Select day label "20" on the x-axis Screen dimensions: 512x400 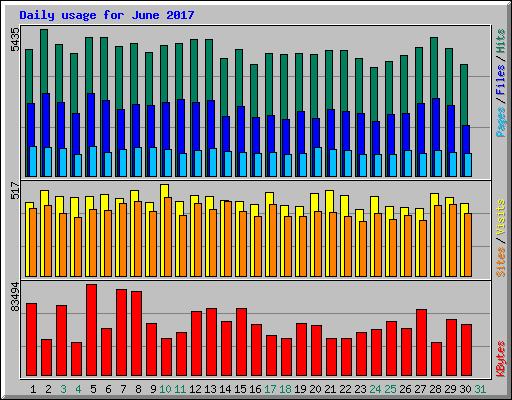(x=315, y=389)
